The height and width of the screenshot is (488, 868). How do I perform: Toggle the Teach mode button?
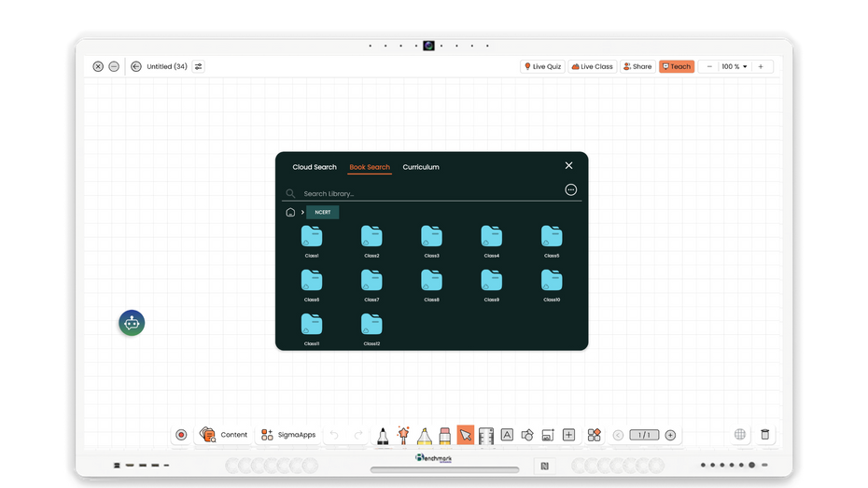pos(677,66)
